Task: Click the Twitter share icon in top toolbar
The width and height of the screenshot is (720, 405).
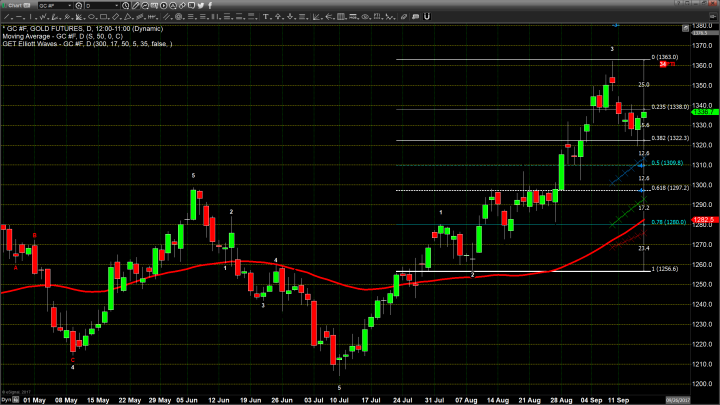Action: (201, 5)
